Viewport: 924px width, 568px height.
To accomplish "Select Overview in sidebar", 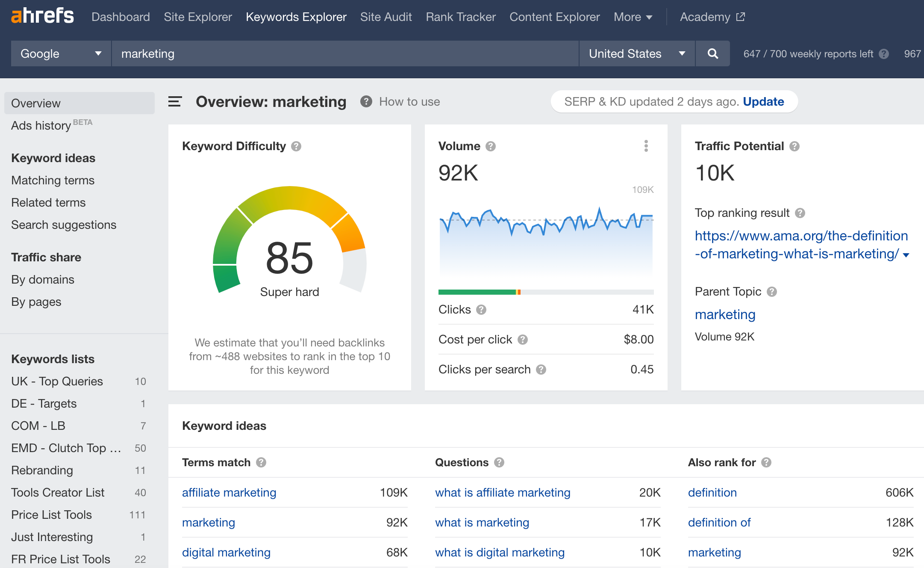I will [x=79, y=103].
